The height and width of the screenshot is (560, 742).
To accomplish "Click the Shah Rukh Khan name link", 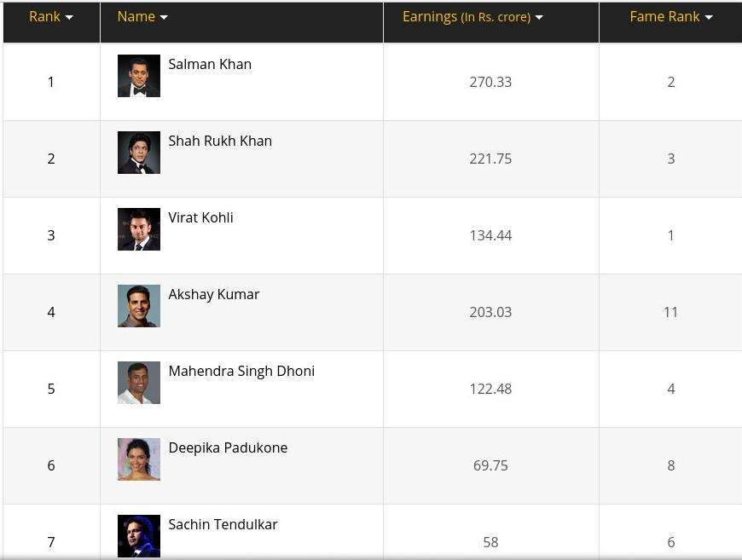I will coord(220,141).
